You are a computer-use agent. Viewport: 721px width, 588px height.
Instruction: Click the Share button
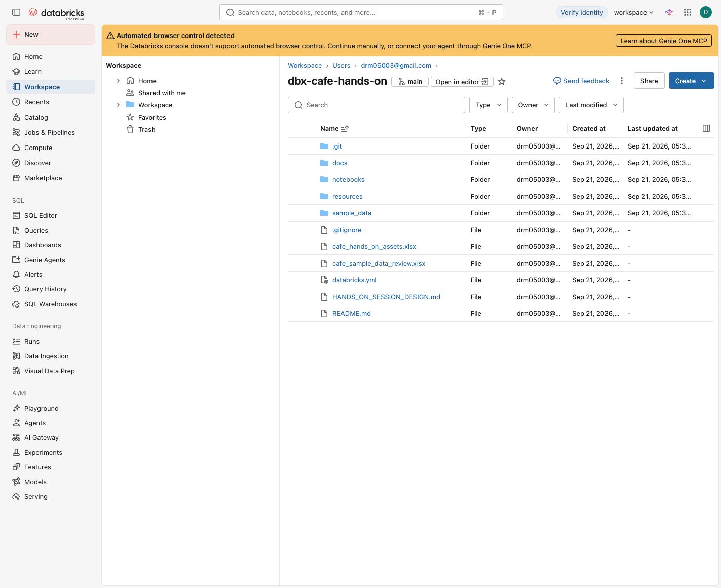649,81
